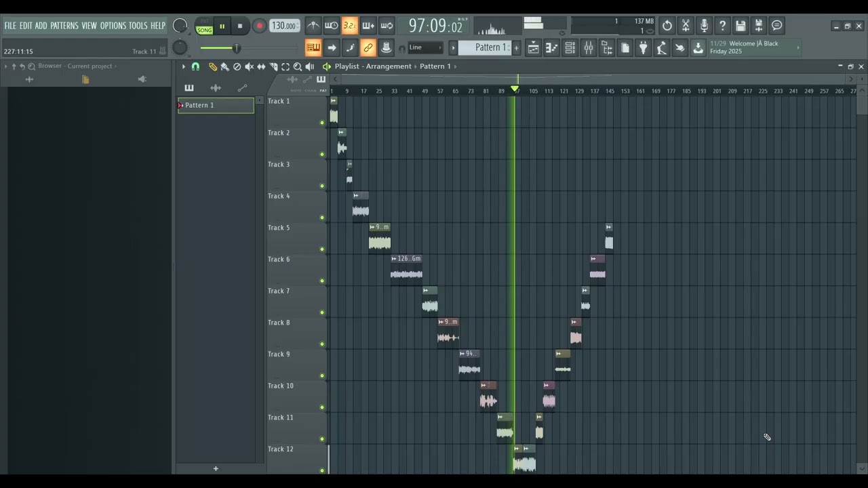Image resolution: width=868 pixels, height=488 pixels.
Task: Select the magnifier Zoom tool in playlist
Action: [x=298, y=66]
